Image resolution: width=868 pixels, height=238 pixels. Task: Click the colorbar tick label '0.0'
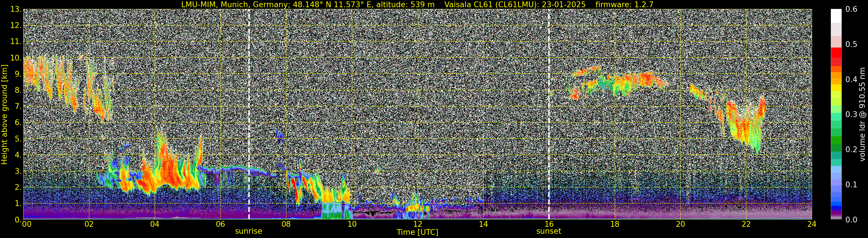click(x=852, y=220)
